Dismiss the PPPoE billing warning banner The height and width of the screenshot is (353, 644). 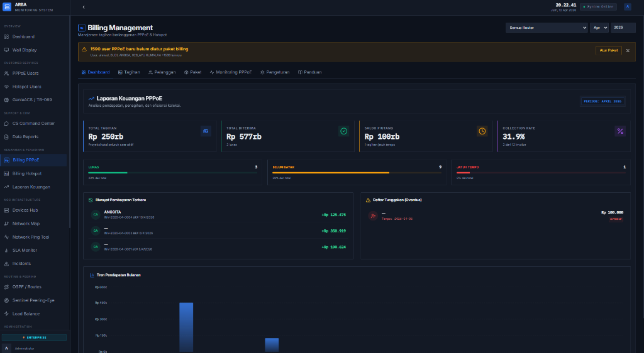coord(628,50)
